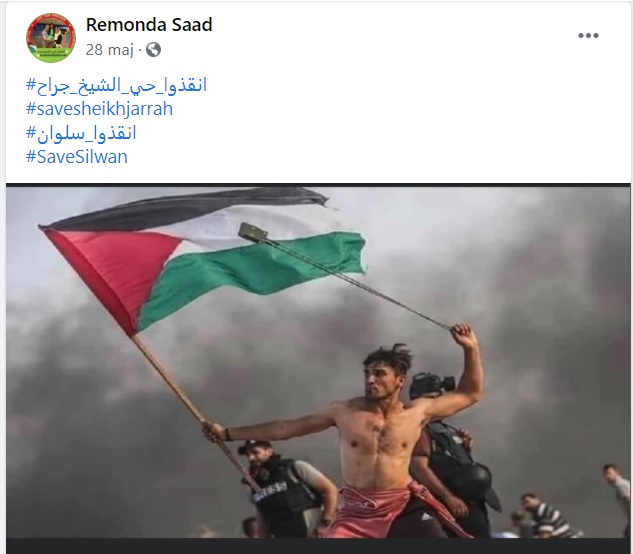Click the Remonda Saad name link
Screen dimensions: 633x554
coord(149,25)
